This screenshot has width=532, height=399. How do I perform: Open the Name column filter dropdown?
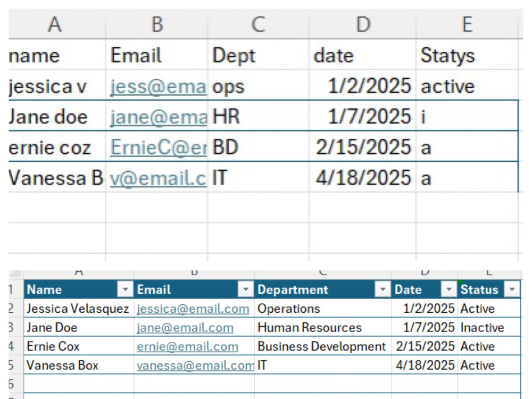125,289
